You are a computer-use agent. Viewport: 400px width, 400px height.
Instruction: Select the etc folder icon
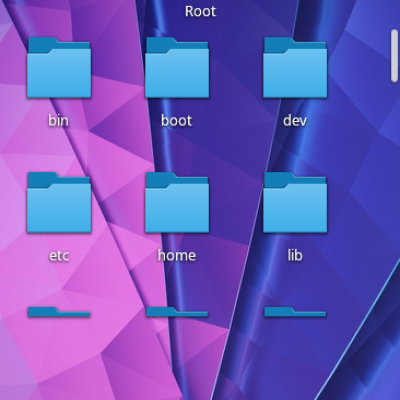59,203
